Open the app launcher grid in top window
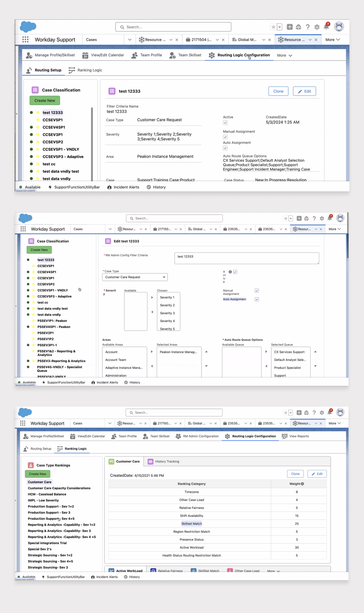The height and width of the screenshot is (613, 364). coord(25,40)
